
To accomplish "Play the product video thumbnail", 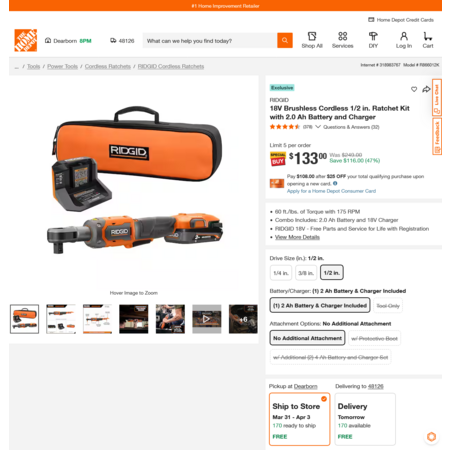I will pos(207,319).
